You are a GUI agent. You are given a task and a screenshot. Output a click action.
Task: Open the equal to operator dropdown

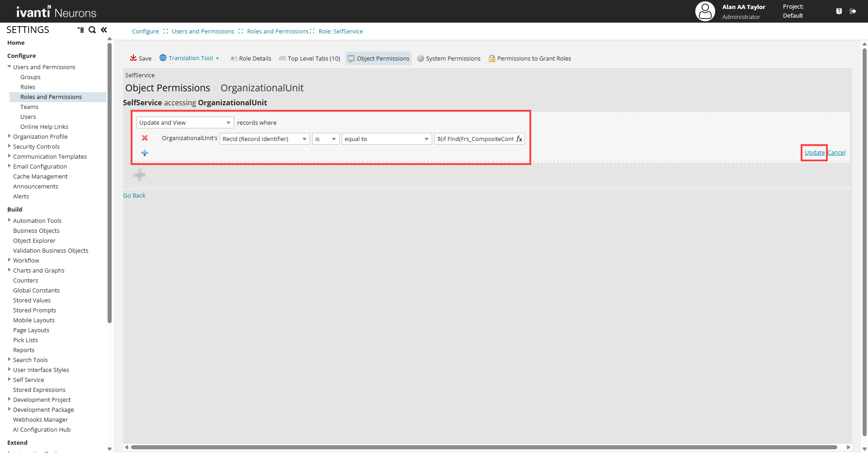(x=387, y=139)
